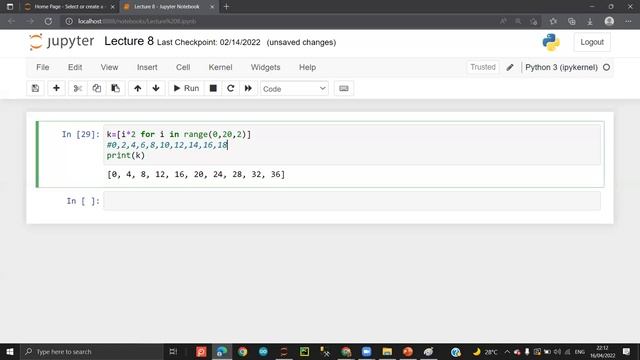
Task: Open the Help menu
Action: pos(307,67)
